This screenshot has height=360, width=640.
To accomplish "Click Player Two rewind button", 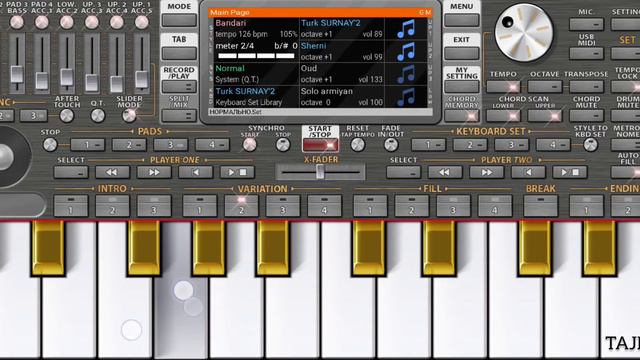I will pyautogui.click(x=445, y=172).
